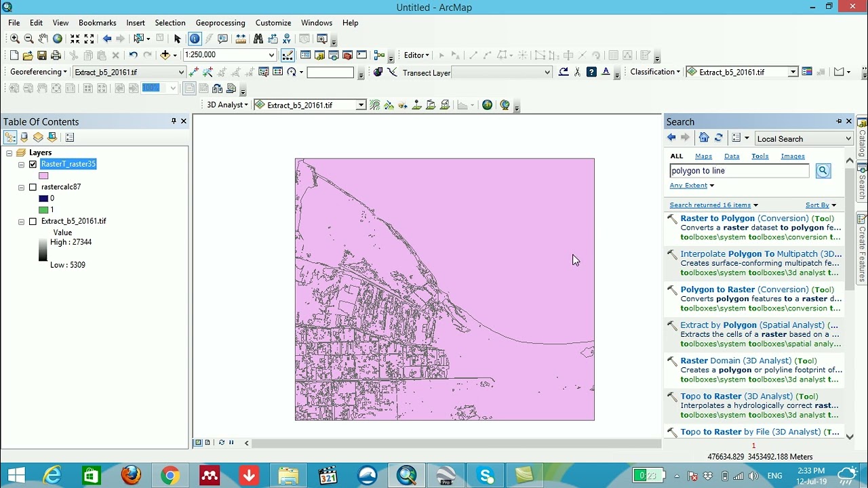Select the Zoom In tool
This screenshot has width=868, height=488.
point(15,39)
